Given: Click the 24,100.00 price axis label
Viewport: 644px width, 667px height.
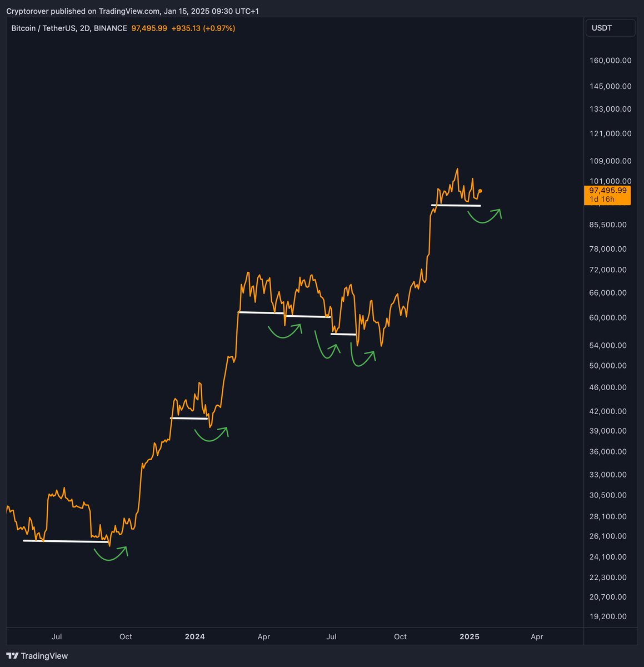Looking at the screenshot, I should click(x=608, y=557).
